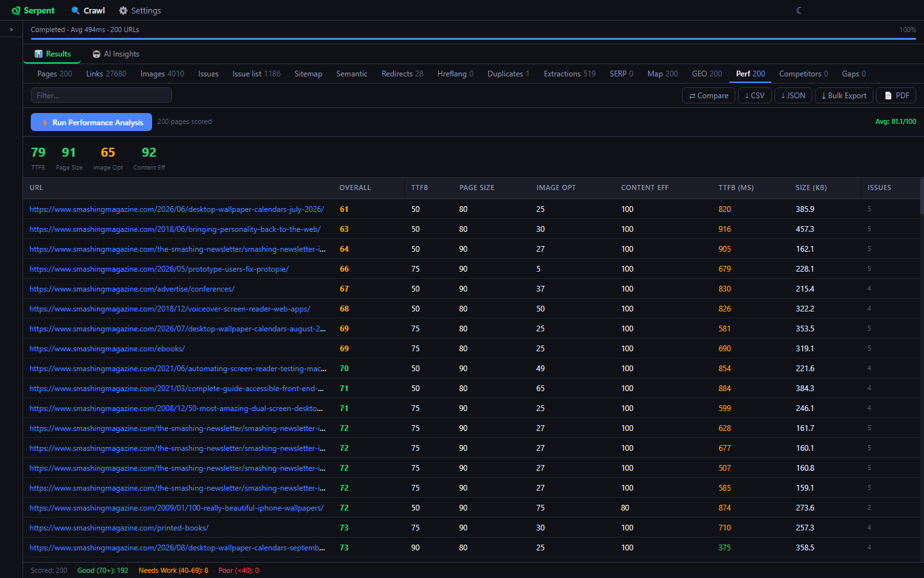Select the Redirects 28 tab
This screenshot has height=578, width=924.
402,74
